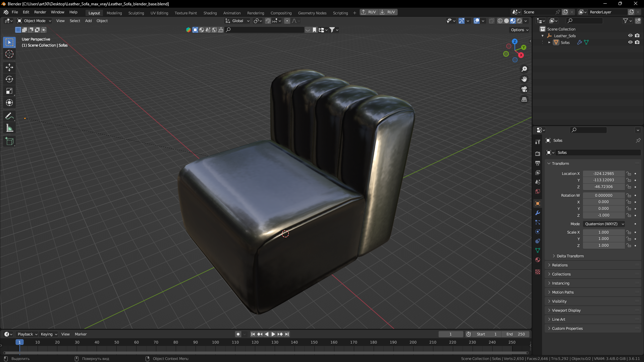Open the Modifier properties wrench tab
This screenshot has width=644, height=362.
click(x=538, y=213)
